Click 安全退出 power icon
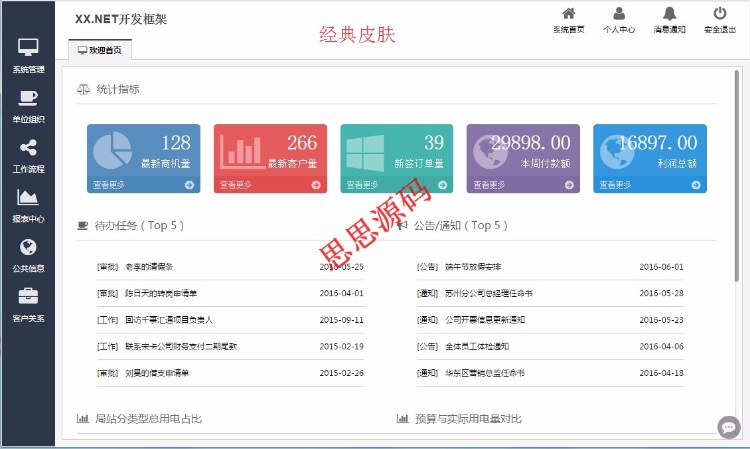The width and height of the screenshot is (750, 449). [x=720, y=19]
